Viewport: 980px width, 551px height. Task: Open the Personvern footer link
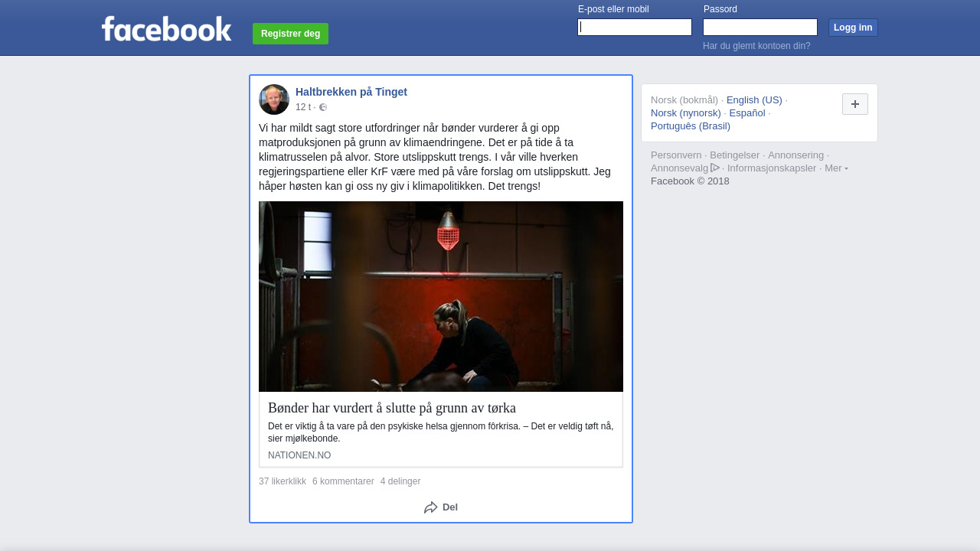pyautogui.click(x=676, y=155)
